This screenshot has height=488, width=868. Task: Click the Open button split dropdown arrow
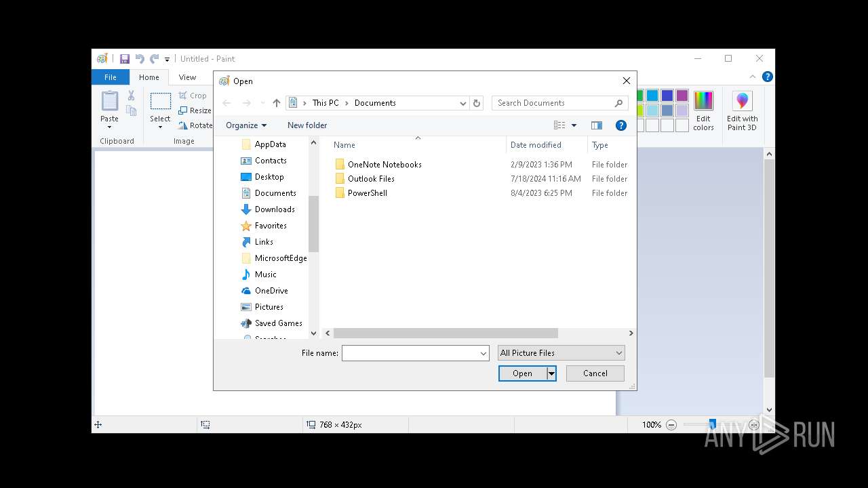pos(551,373)
